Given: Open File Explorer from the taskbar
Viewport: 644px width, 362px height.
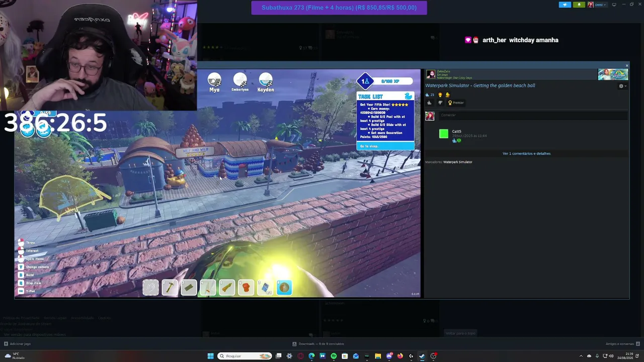Looking at the screenshot, I should [378, 356].
